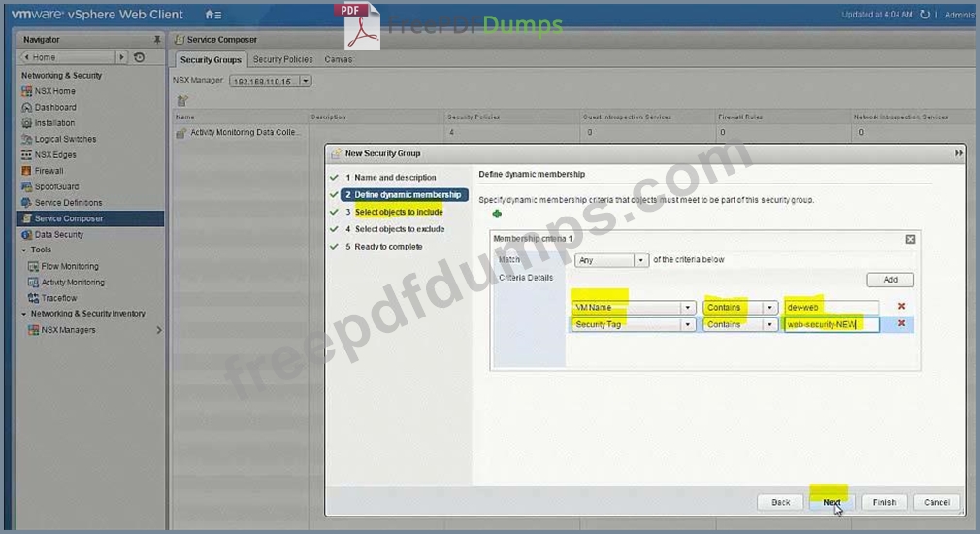
Task: Open NSX Edges
Action: (55, 155)
